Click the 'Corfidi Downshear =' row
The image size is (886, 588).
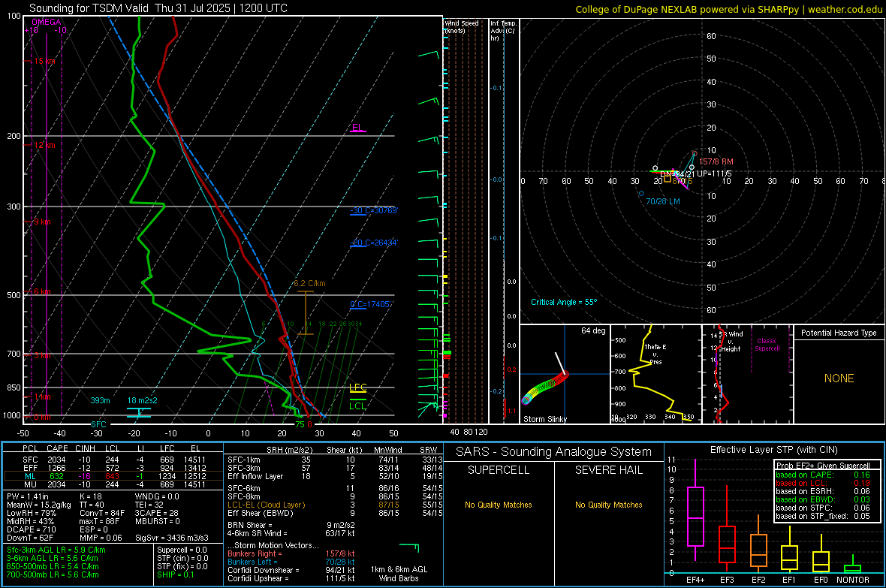[291, 571]
